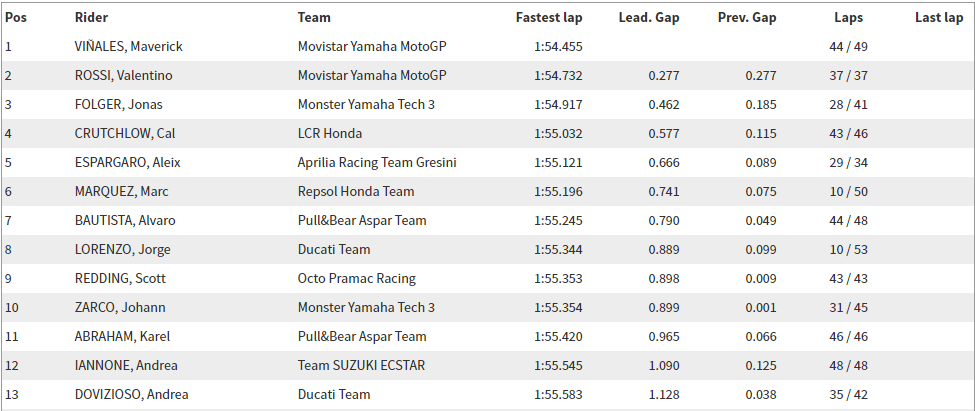Click Aprilia Racing Team Gresini team cell
Screen dimensions: 975x411
click(377, 163)
